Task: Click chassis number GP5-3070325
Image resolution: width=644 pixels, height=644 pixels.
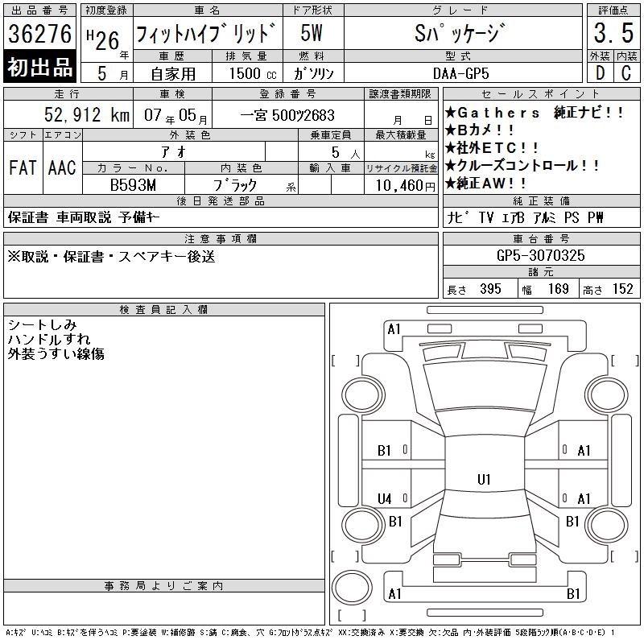Action: click(x=540, y=255)
